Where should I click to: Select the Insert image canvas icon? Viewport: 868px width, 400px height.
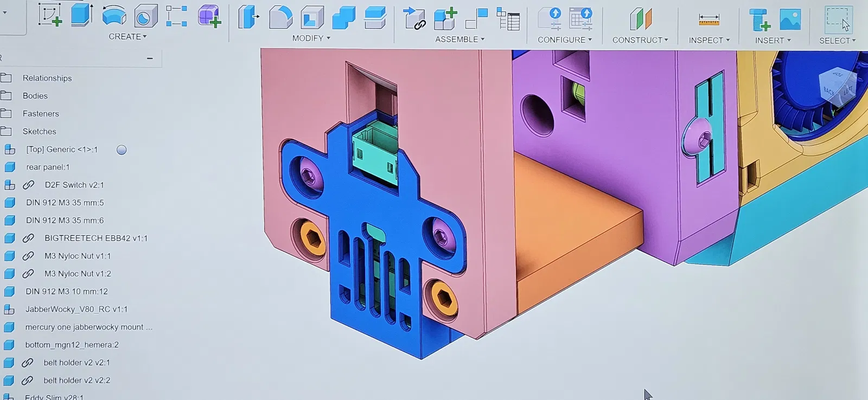790,20
